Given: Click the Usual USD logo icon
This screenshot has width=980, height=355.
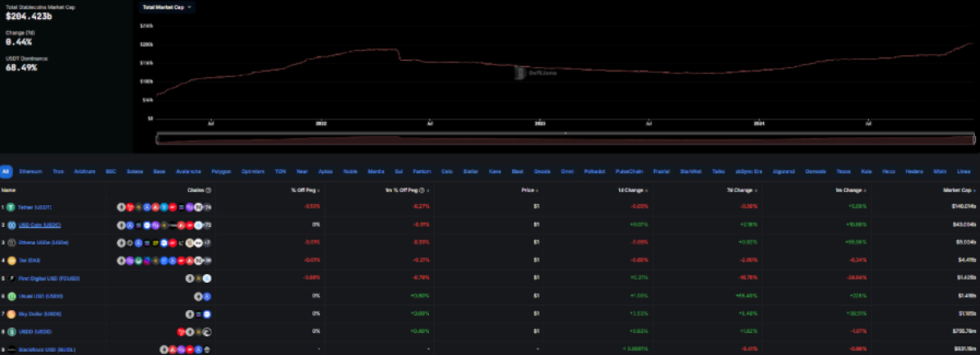Looking at the screenshot, I should click(x=12, y=296).
